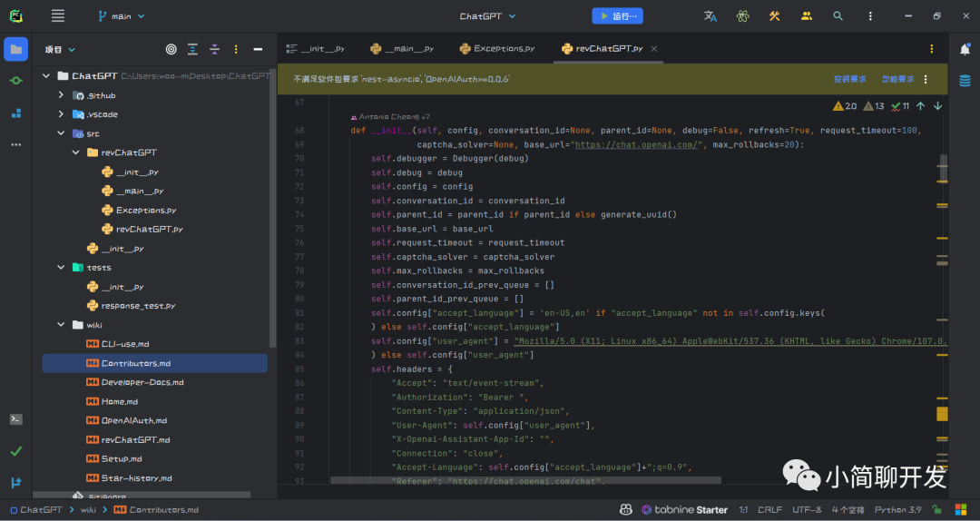Viewport: 980px width, 521px height.
Task: Click author hint Antonio Cheong +7
Action: tap(390, 117)
